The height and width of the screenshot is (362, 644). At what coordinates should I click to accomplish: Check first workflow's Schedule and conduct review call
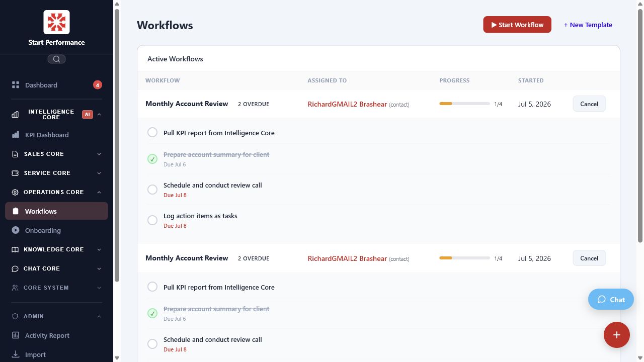[x=152, y=190]
